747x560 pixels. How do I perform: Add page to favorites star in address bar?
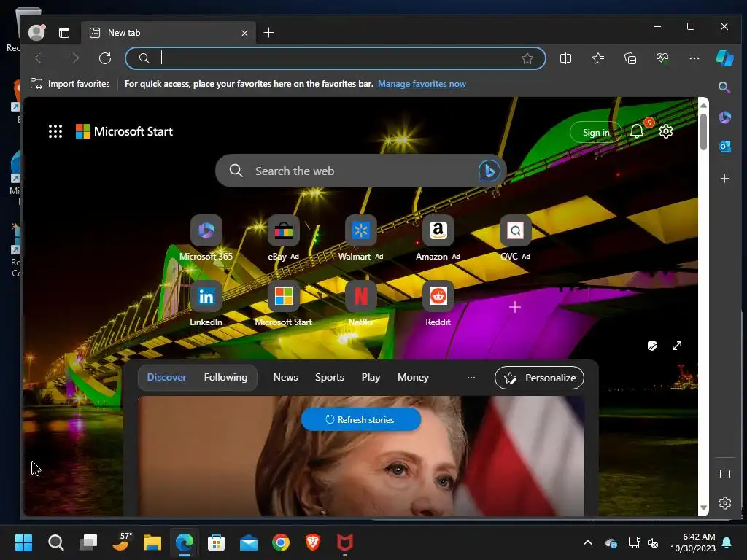tap(527, 58)
